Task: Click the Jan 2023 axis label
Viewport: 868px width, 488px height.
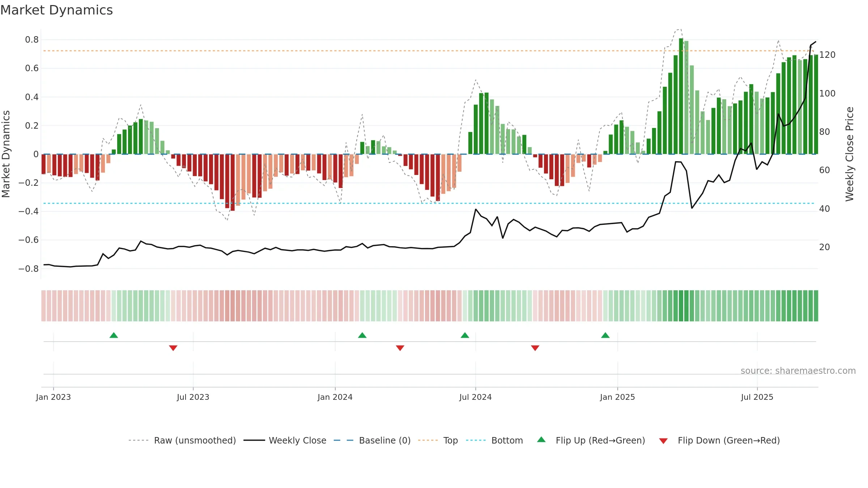Action: click(54, 397)
